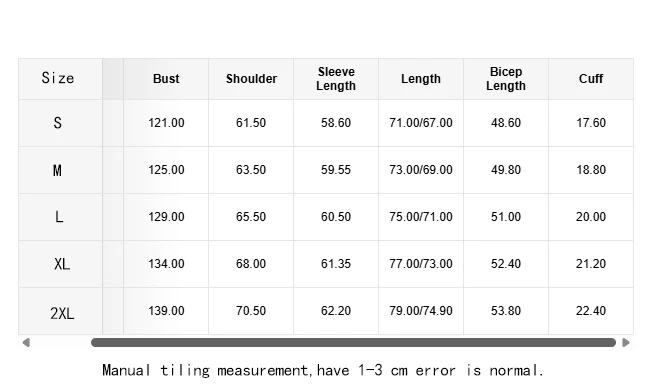Screen dimensions: 667x385
Task: Click the Shoulder column header
Action: coord(251,79)
